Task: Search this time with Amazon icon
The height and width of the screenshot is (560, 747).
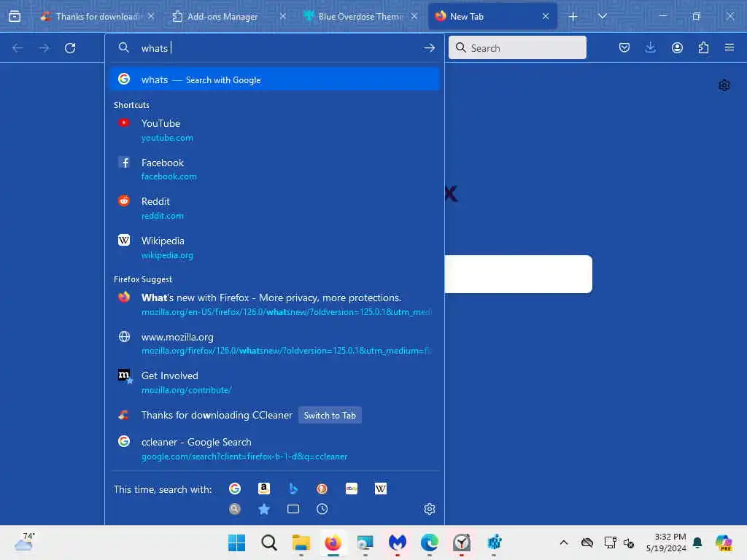Action: [x=264, y=489]
